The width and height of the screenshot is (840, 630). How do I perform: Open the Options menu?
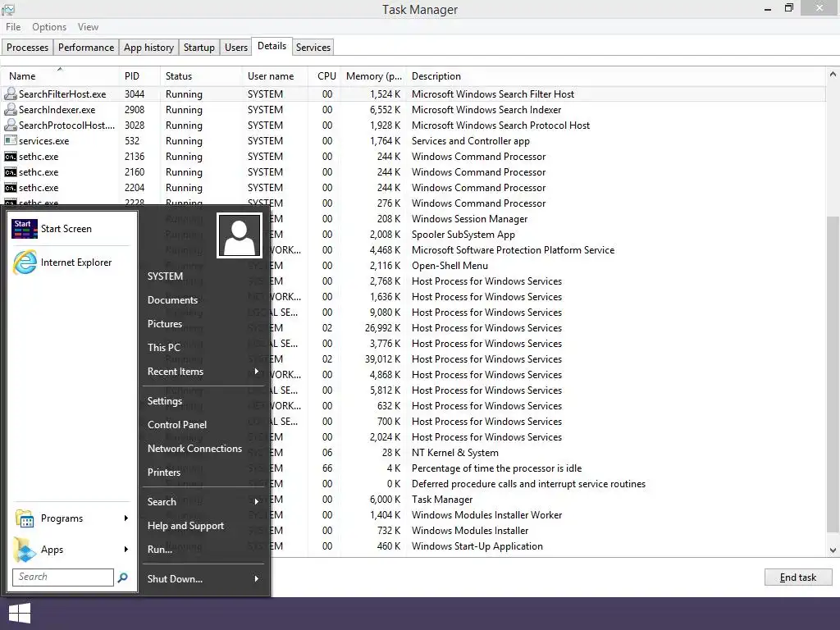(x=49, y=27)
